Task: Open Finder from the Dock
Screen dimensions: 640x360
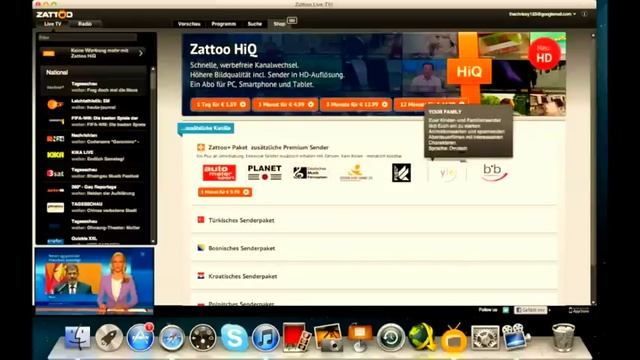Action: tap(78, 338)
